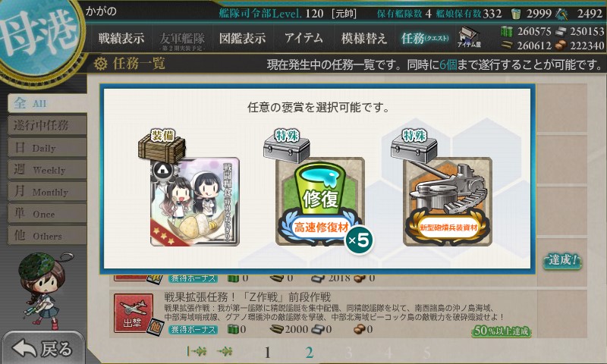The height and width of the screenshot is (364, 607).
Task: Pick the 新型砲熕兵装資材 reward
Action: [448, 202]
